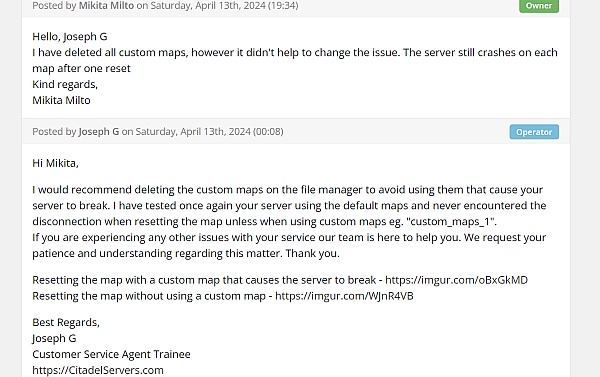Select bold poster name Joseph G in header
This screenshot has width=600, height=377.
tap(99, 132)
